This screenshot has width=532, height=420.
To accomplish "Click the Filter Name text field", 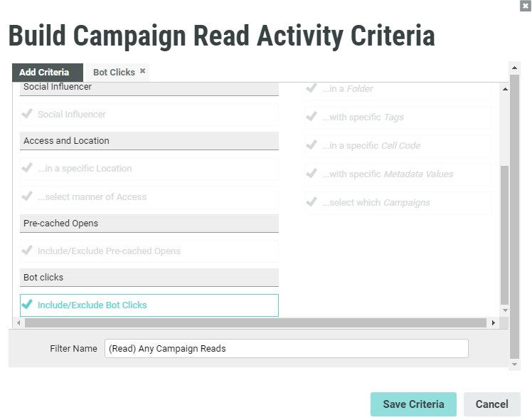I will [x=286, y=349].
